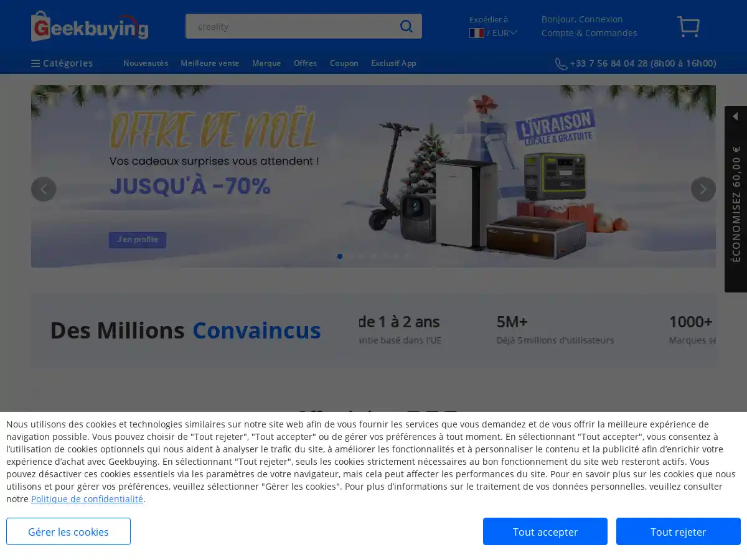The width and height of the screenshot is (747, 560).
Task: Click the Tout accepter cookies button
Action: (x=545, y=531)
